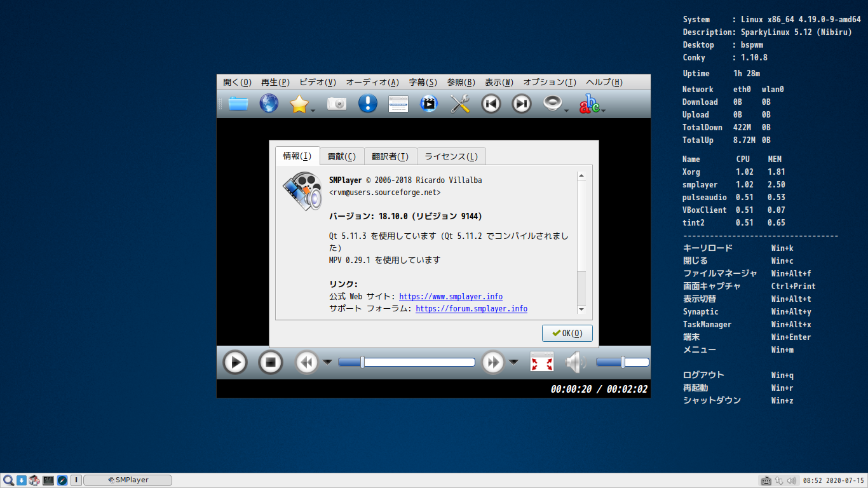Click the SMPlayer film reel logo
The image size is (868, 488).
[x=302, y=191]
